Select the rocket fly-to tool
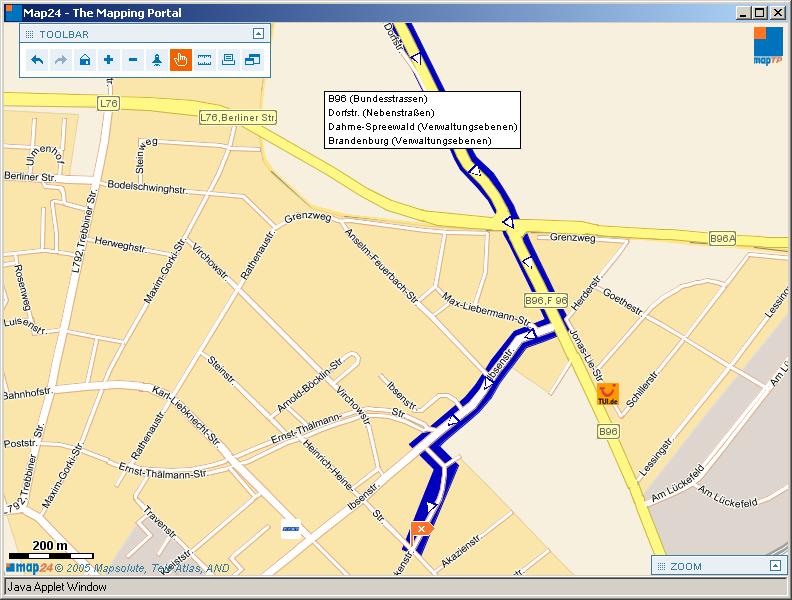This screenshot has width=792, height=600. click(157, 60)
